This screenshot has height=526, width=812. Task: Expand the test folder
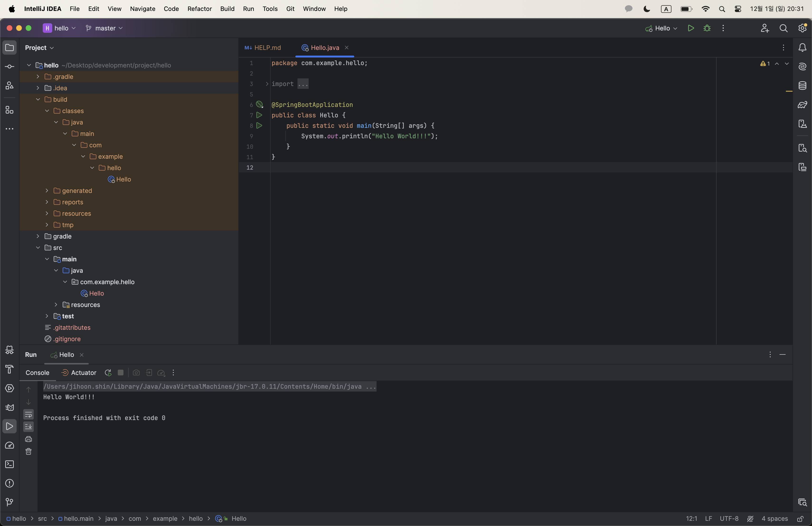pyautogui.click(x=47, y=316)
